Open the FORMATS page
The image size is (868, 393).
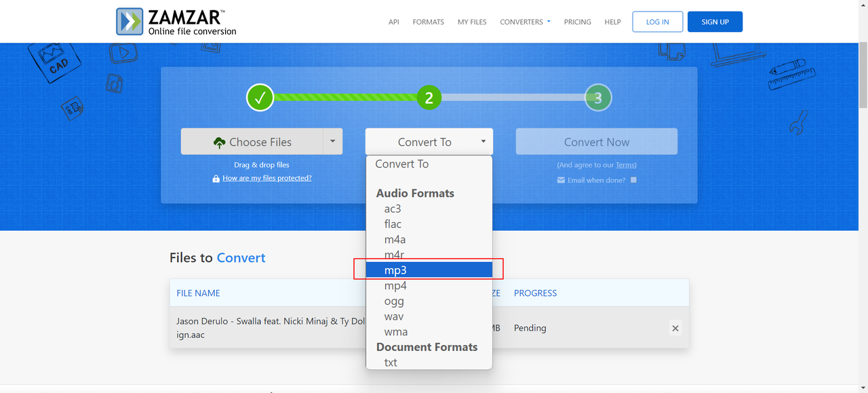click(x=428, y=22)
